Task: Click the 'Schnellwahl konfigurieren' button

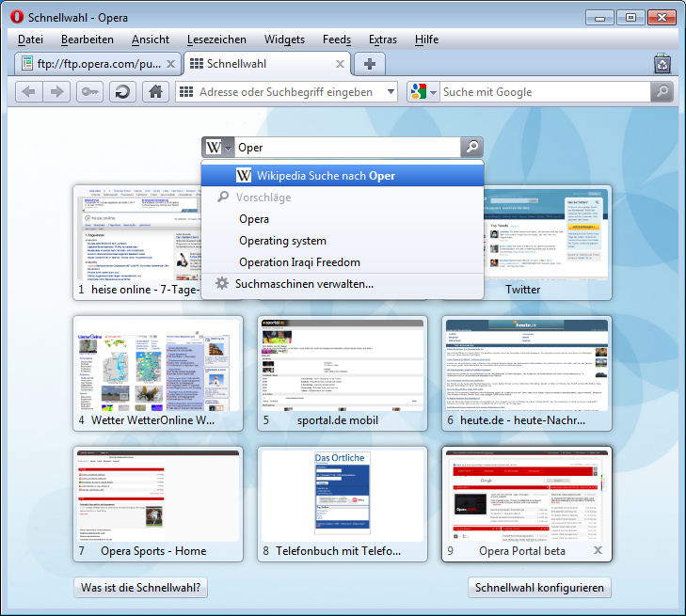Action: pyautogui.click(x=539, y=588)
